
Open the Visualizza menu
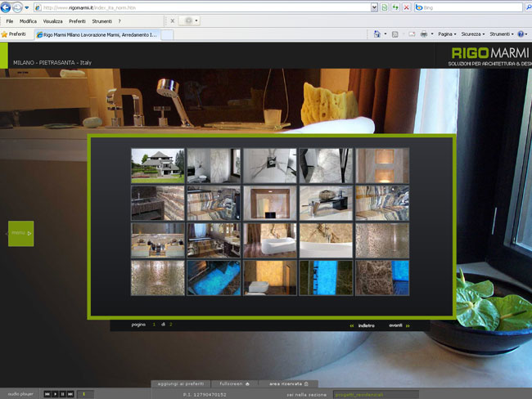(52, 21)
